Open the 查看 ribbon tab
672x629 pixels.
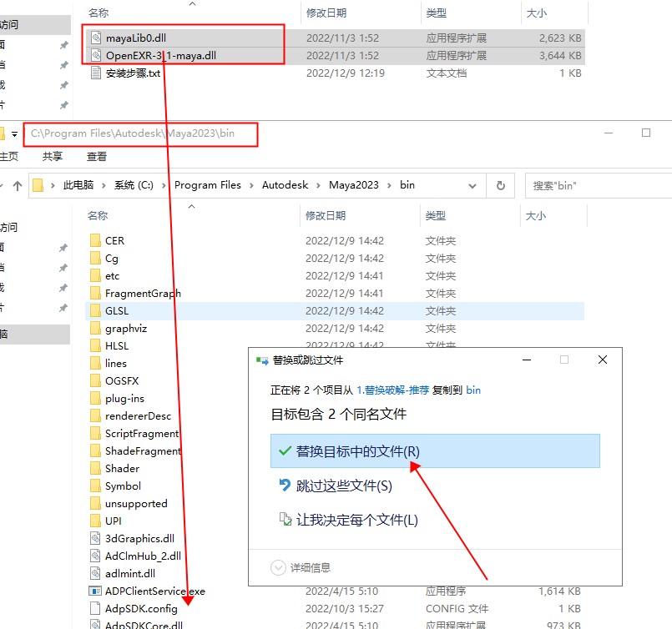97,157
